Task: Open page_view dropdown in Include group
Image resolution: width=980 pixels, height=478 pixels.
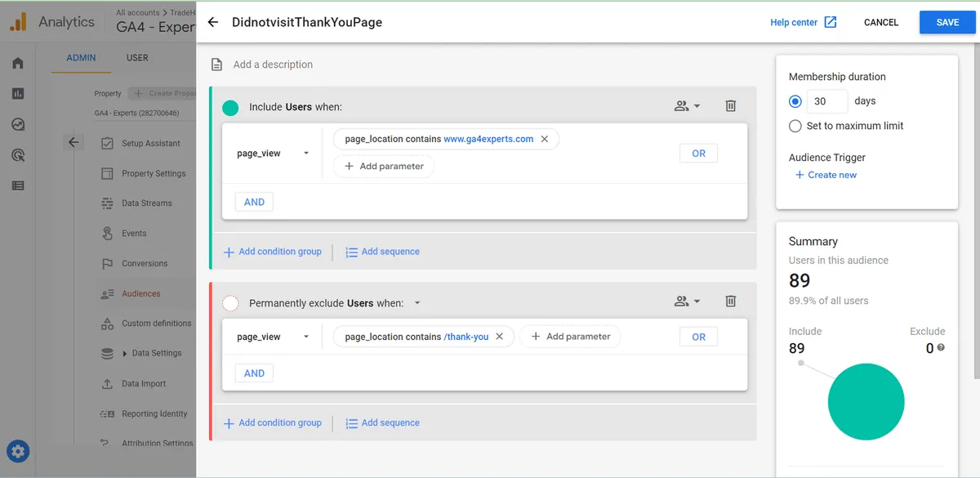Action: click(x=273, y=154)
